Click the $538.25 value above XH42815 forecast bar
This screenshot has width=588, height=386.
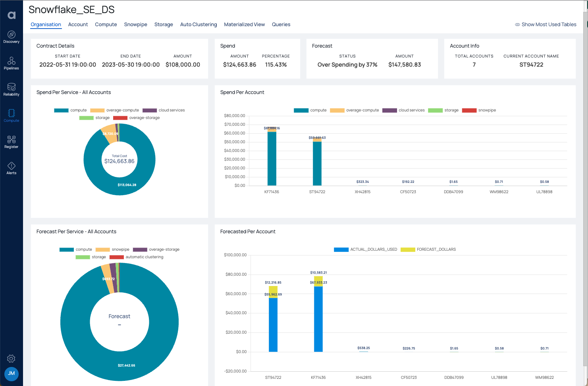364,348
